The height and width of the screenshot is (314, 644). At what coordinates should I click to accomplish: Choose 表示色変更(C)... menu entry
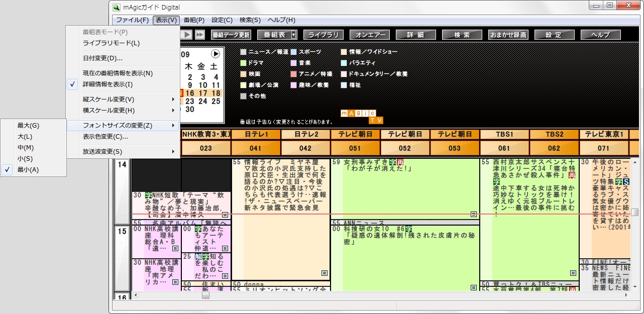tap(123, 137)
